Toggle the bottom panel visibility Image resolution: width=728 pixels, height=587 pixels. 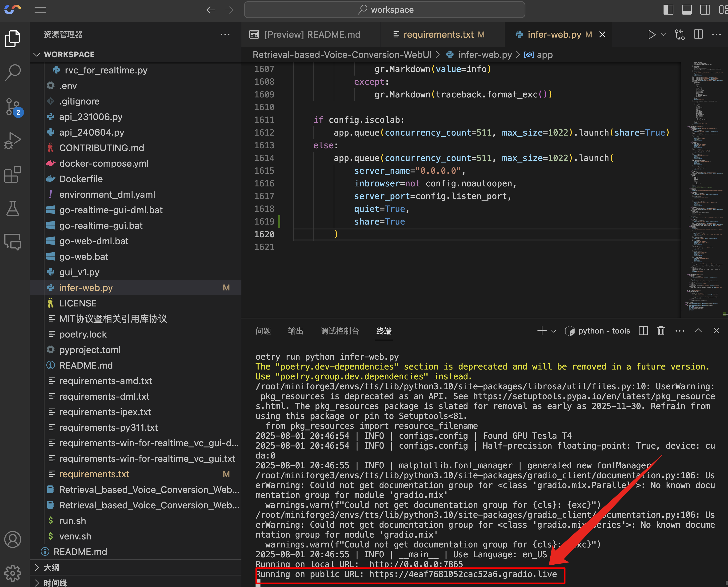click(686, 9)
